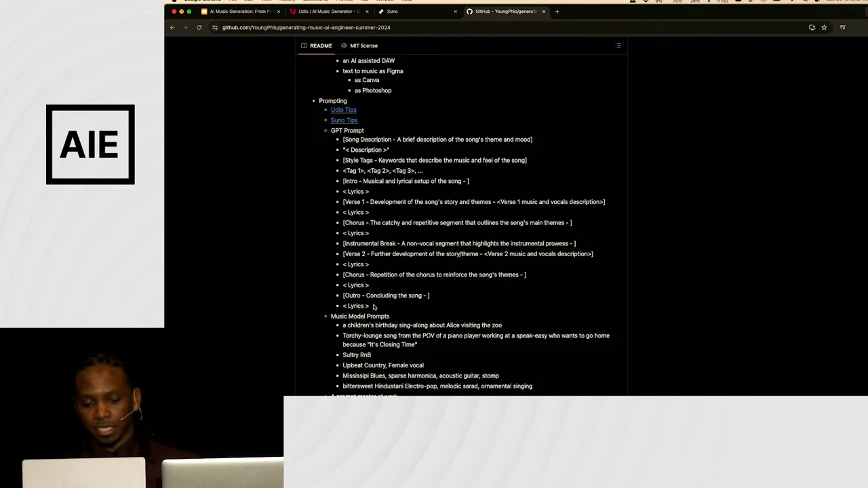The image size is (868, 488).
Task: Click the 'as Canva' list item
Action: (367, 80)
